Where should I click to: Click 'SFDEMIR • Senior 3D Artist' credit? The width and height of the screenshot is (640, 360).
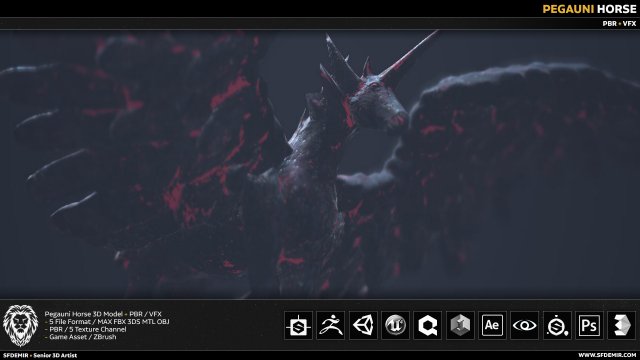click(40, 355)
